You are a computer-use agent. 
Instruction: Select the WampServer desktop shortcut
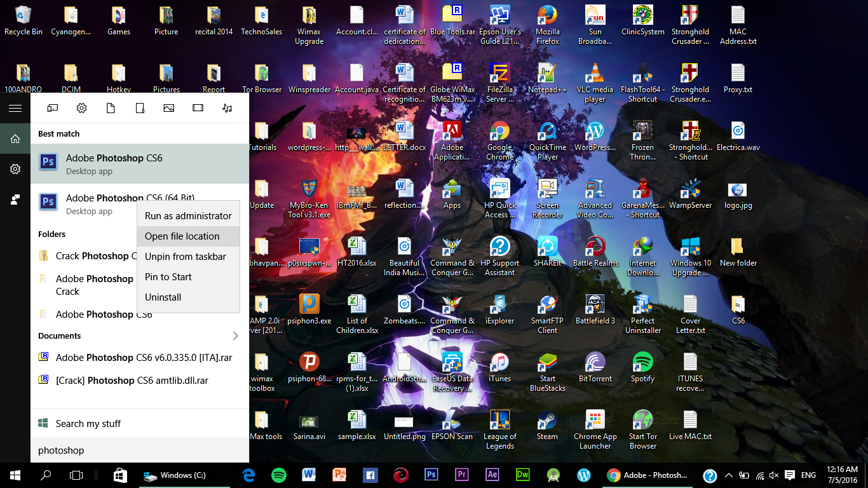point(691,195)
